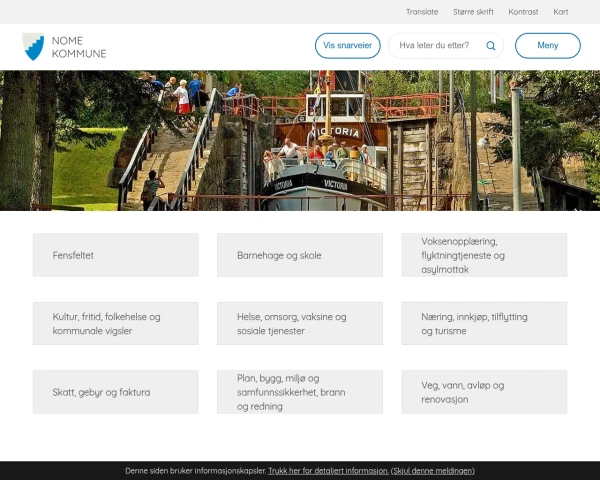Open Voksenopplæring, flyktningtjeneste og asylmottak tile
The image size is (600, 480).
484,255
